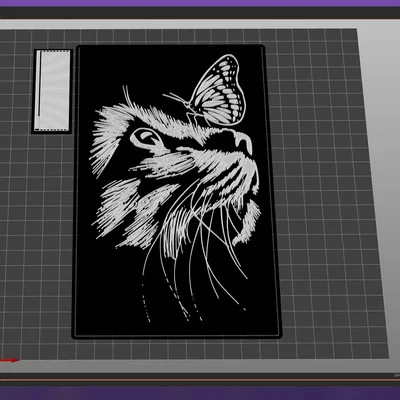The width and height of the screenshot is (400, 400).
Task: Click the dark title bar strip at top
Action: pos(200,13)
